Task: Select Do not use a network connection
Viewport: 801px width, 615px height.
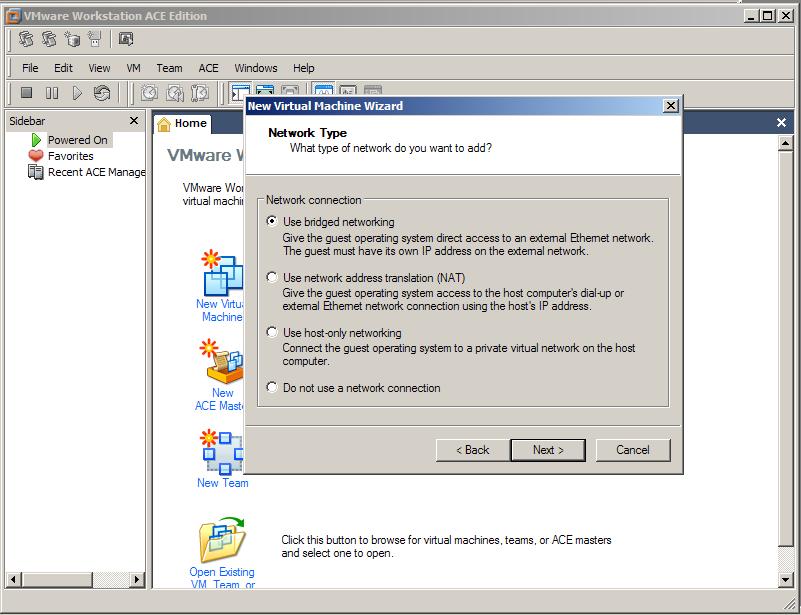Action: pyautogui.click(x=273, y=388)
